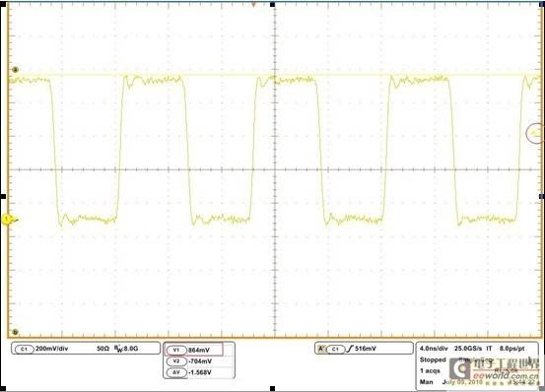Select the upper cursor 'a' handle
Screen dimensions: 545x392
(x=15, y=70)
